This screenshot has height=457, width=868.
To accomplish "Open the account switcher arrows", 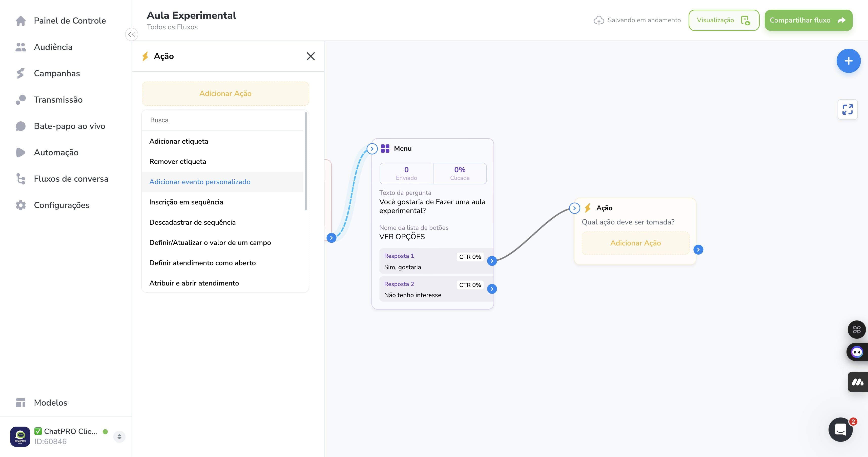I will pos(119,436).
